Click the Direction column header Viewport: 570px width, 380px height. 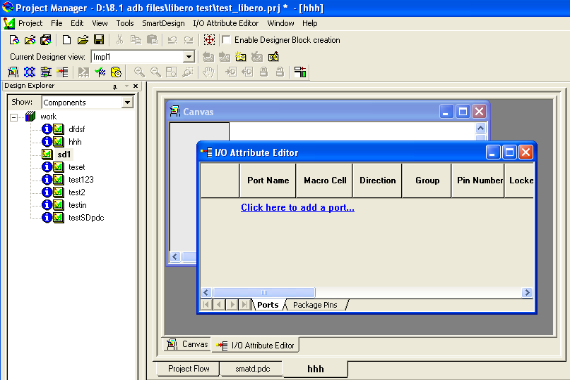pos(377,180)
